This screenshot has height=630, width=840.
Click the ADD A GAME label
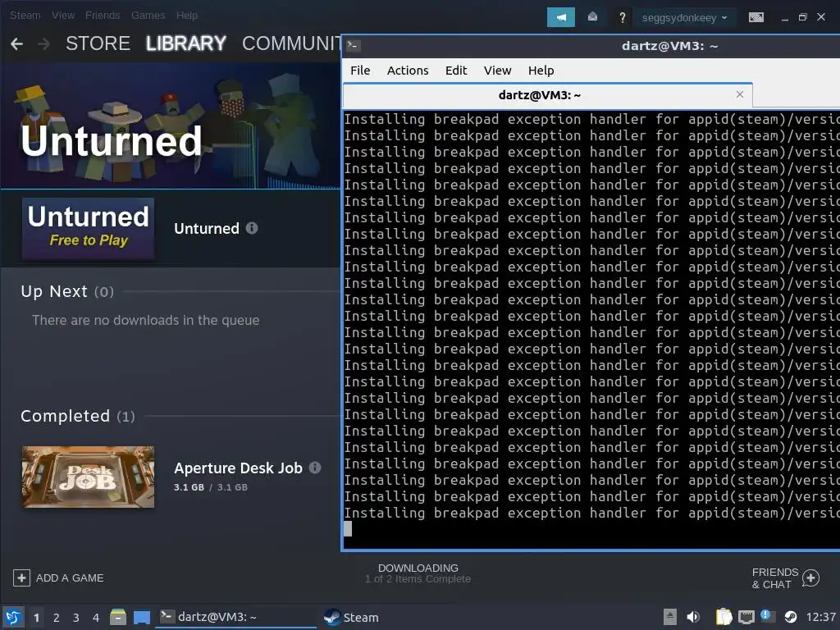[70, 578]
